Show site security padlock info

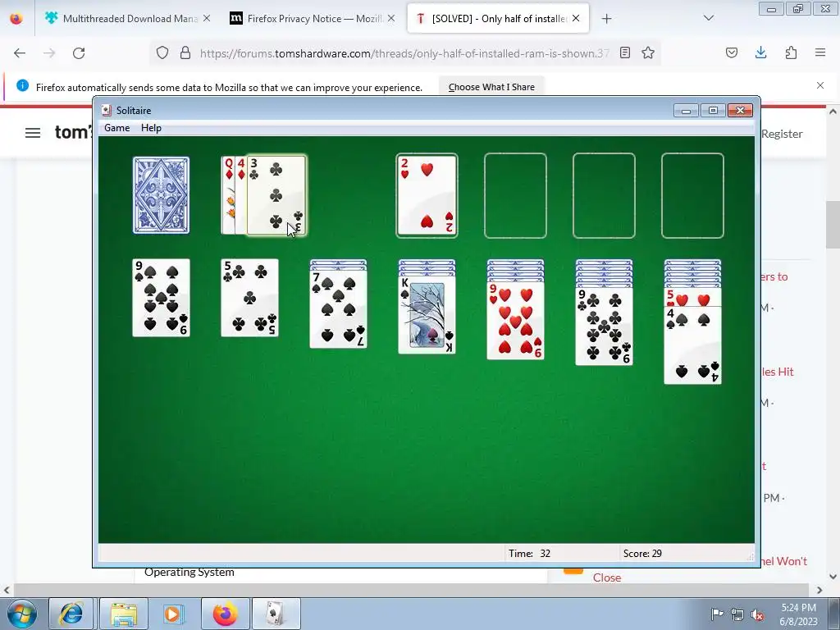(x=185, y=53)
